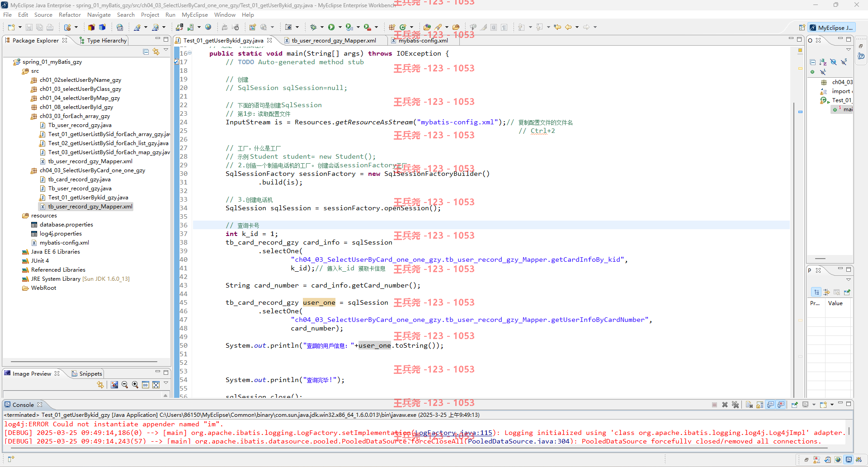Screen dimensions: 868x467
Task: Click the Package Explorer horizontal scrollbar
Action: 84,362
